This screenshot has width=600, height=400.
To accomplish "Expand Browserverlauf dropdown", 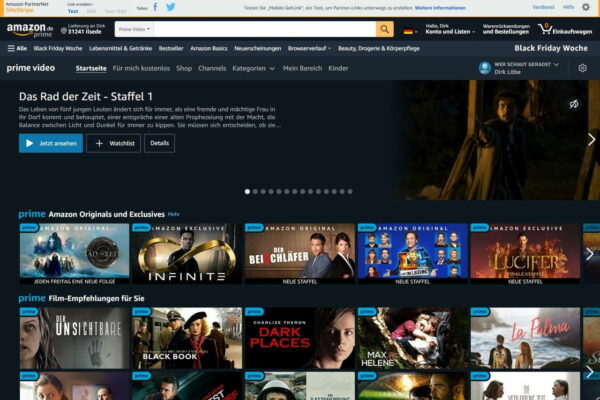I will point(309,48).
